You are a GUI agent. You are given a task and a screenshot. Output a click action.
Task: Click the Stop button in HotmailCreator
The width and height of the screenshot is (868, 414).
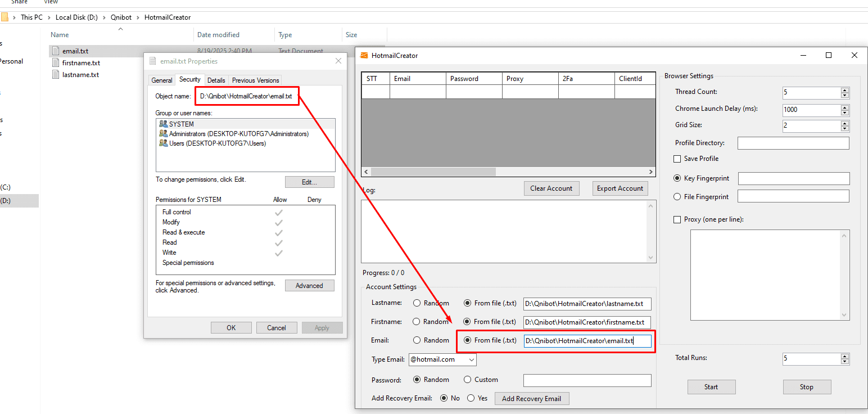pos(807,387)
